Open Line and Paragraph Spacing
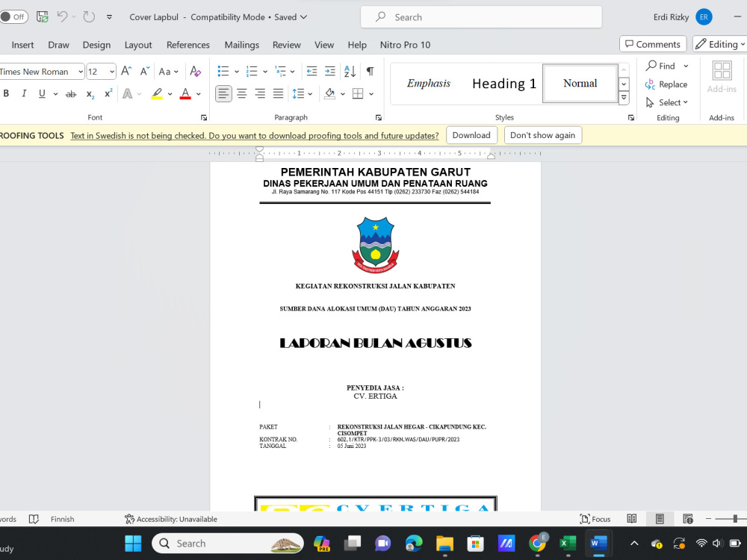The width and height of the screenshot is (747, 560). click(299, 94)
